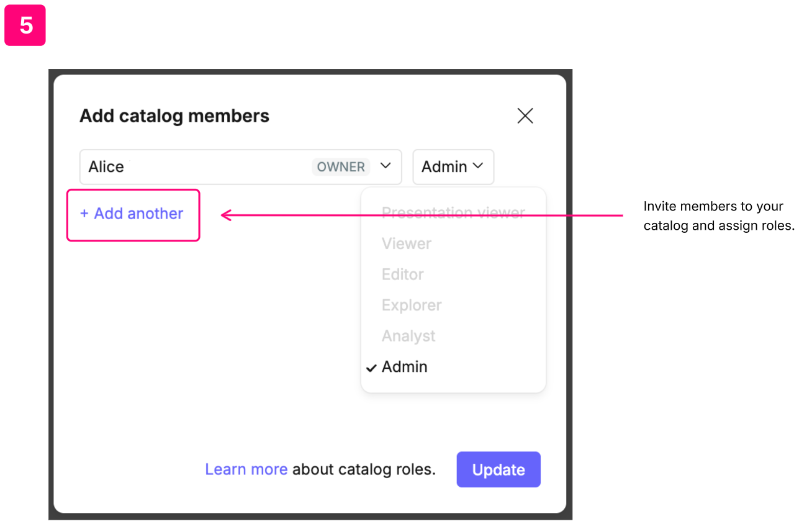
Task: Choose Analyst in the role menu
Action: pos(408,336)
